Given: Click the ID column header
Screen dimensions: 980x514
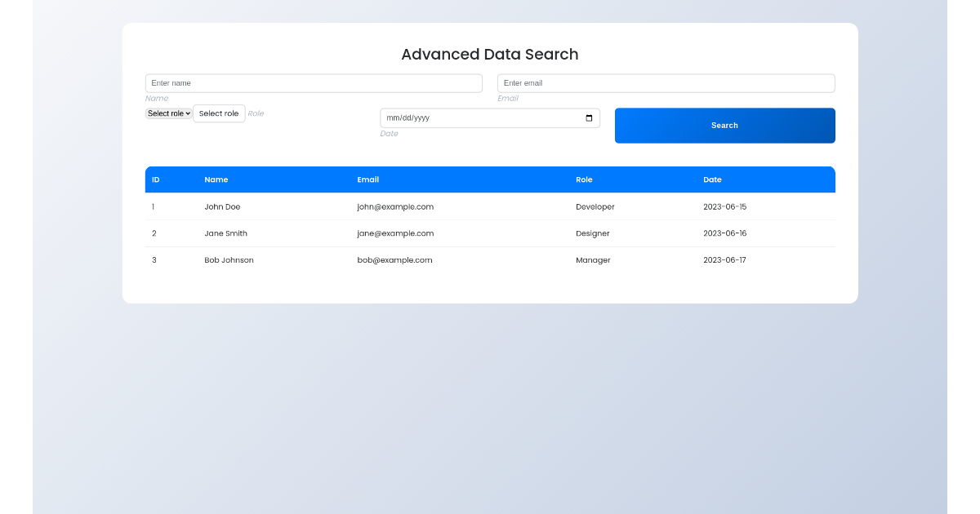Looking at the screenshot, I should [156, 179].
